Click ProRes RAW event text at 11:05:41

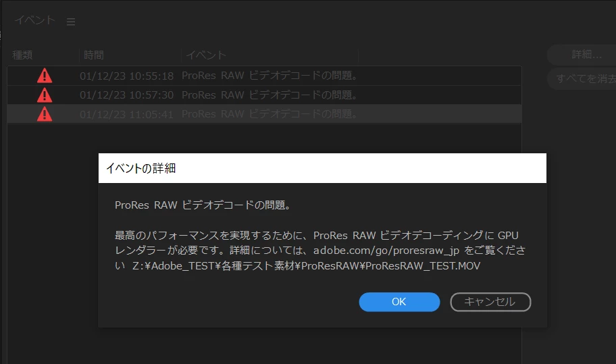tap(269, 114)
